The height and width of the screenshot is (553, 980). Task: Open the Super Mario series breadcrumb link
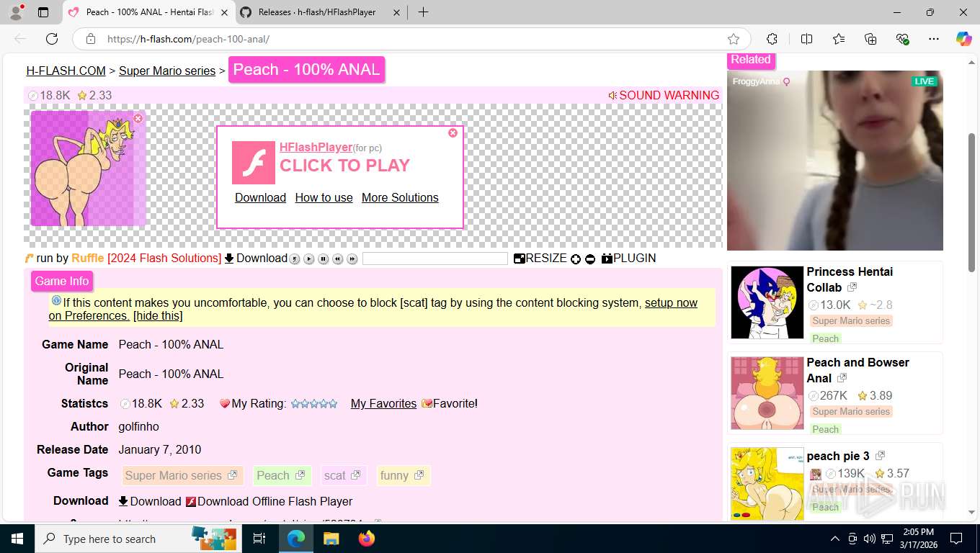pos(167,71)
